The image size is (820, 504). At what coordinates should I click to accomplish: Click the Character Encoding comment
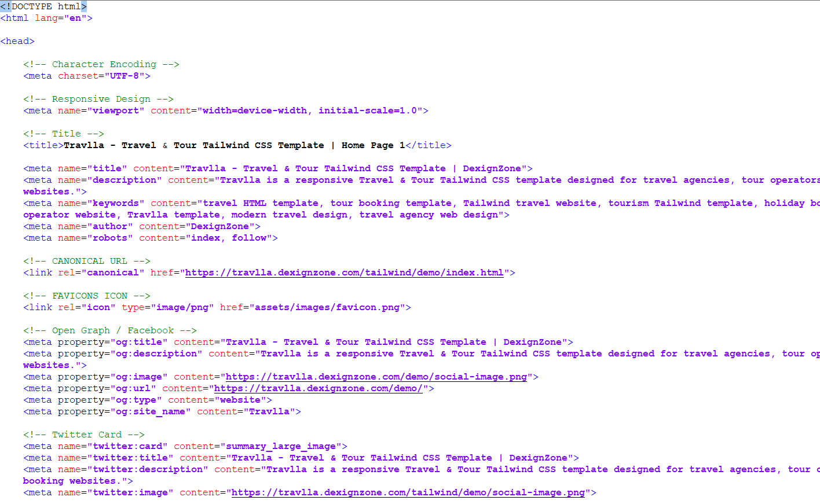coord(101,64)
